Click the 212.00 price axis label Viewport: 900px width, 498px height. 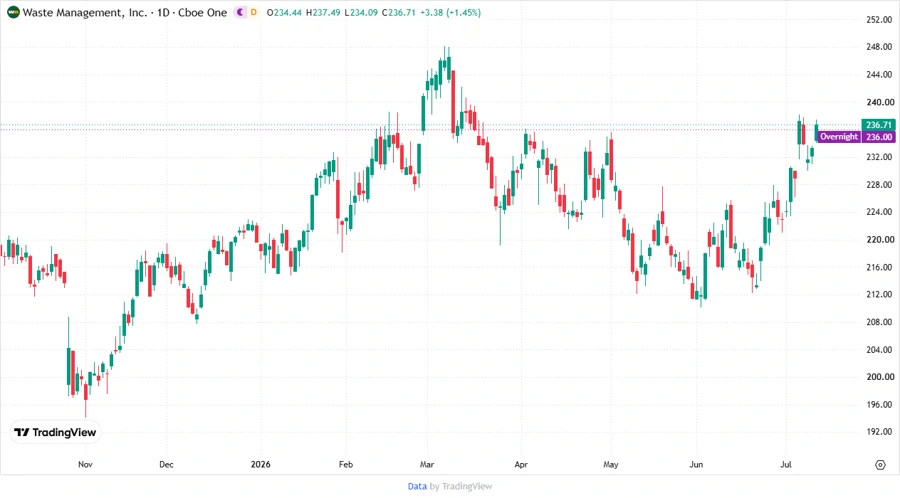tap(879, 294)
